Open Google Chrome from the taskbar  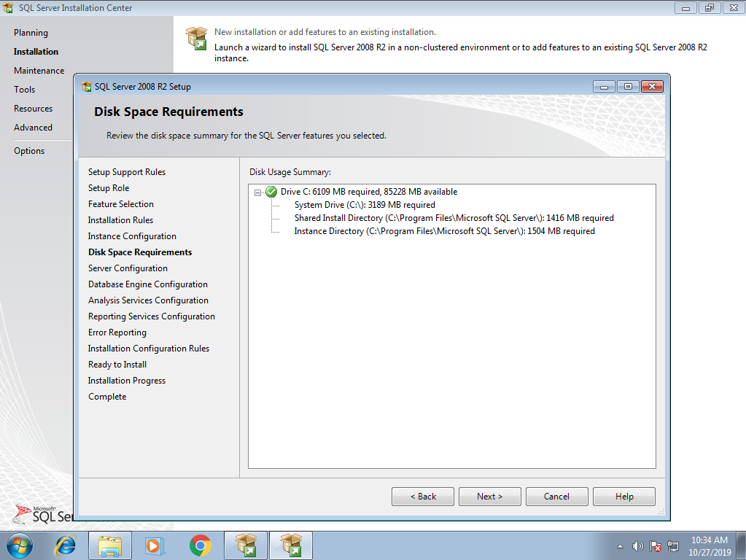(201, 545)
